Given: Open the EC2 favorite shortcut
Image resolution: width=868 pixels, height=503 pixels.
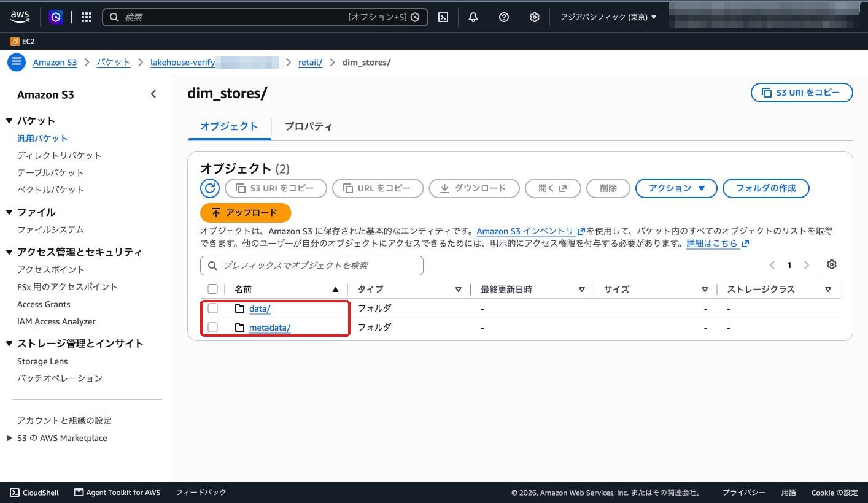Looking at the screenshot, I should point(23,42).
